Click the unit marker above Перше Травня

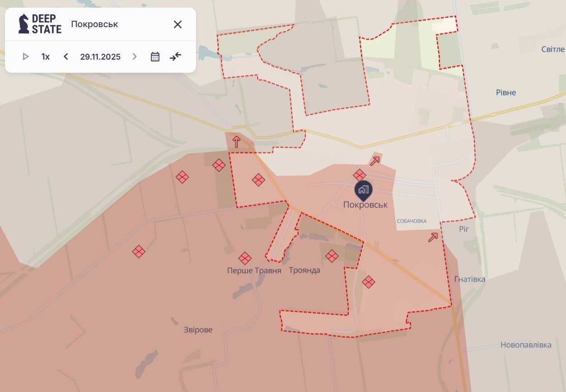point(245,258)
